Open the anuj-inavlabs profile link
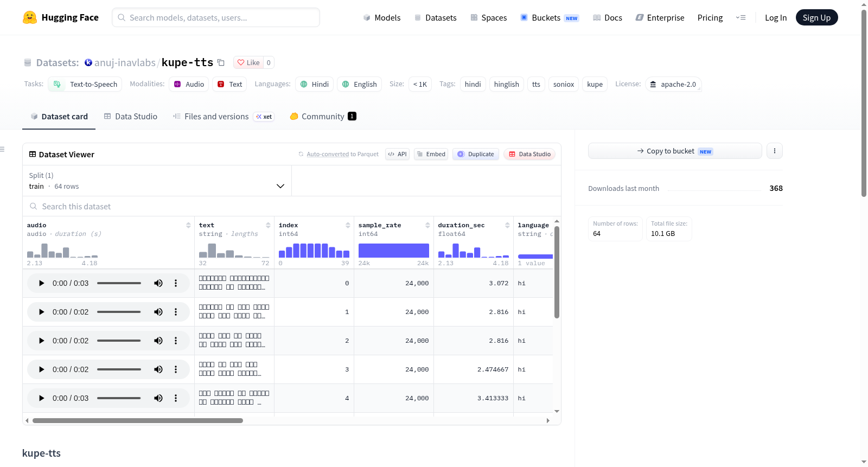The image size is (868, 467). tap(125, 63)
